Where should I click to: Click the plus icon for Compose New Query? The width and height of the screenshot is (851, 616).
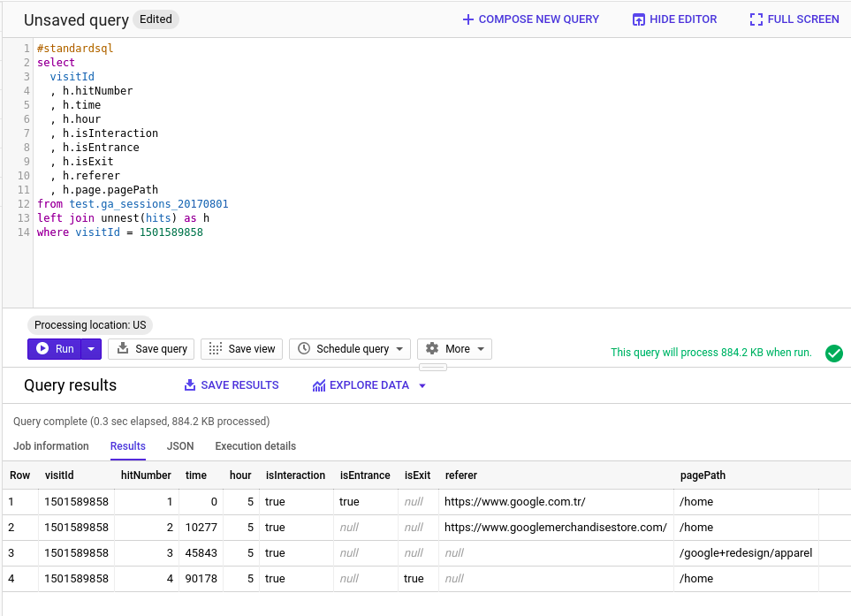click(468, 19)
